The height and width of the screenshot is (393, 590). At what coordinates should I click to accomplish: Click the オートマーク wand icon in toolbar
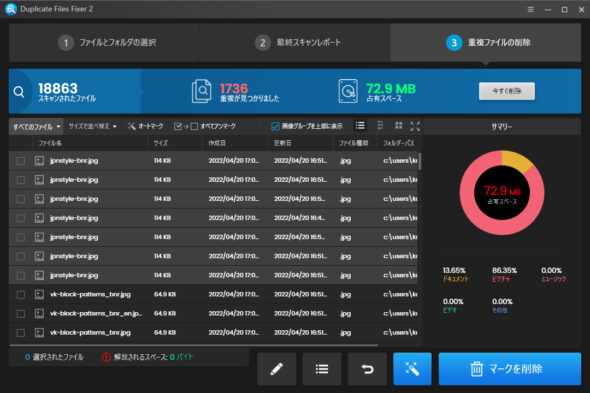click(132, 126)
